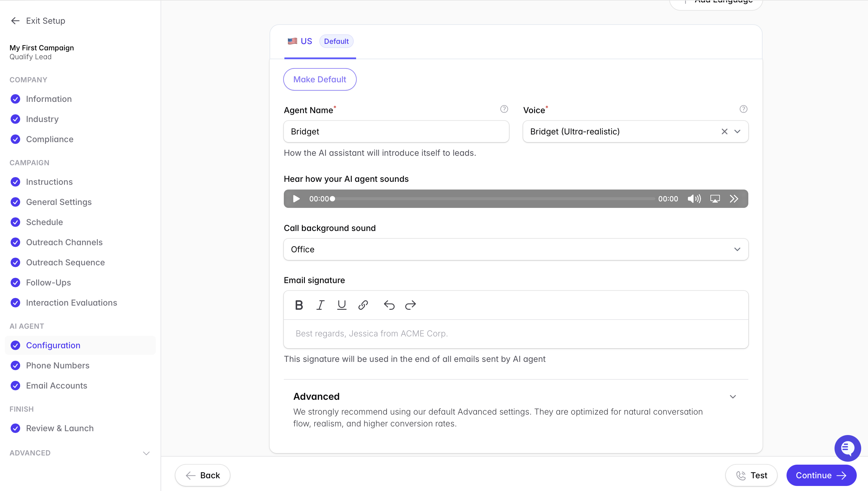The width and height of the screenshot is (868, 491).
Task: Expand the ADVANCED sidebar section
Action: [x=146, y=453]
